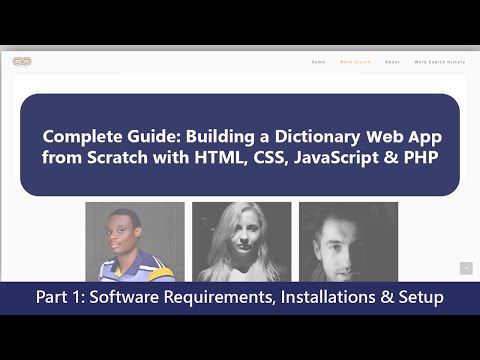Click the scroll-to-top arrow button

point(466,268)
